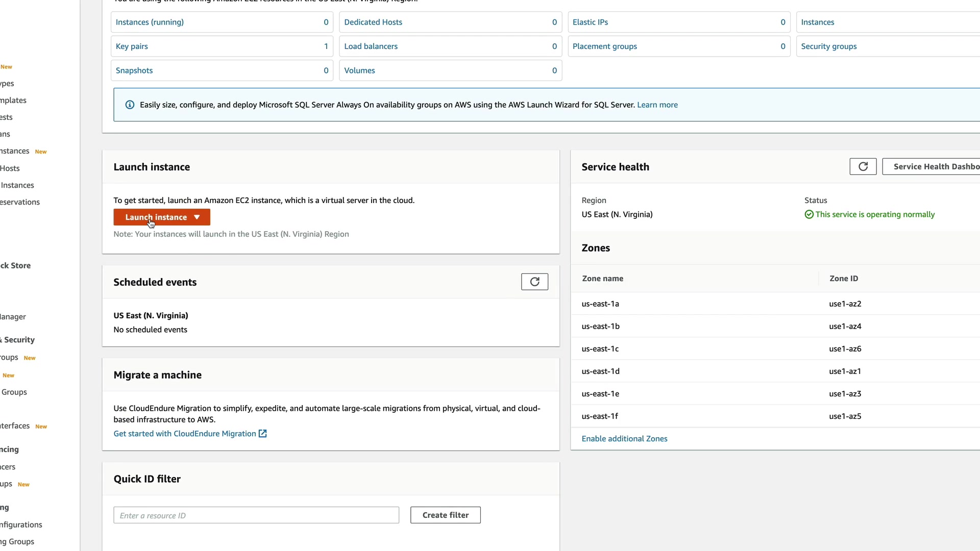Click the Enter a resource ID field
The width and height of the screenshot is (980, 551).
pyautogui.click(x=256, y=515)
